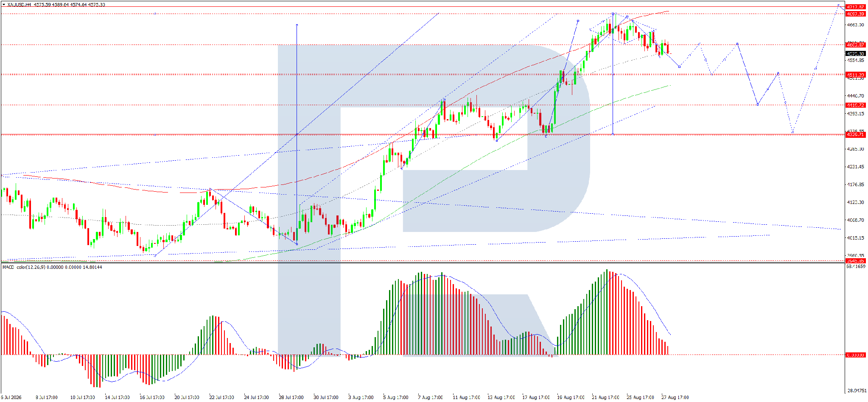Click the 5 Aug 17:00 date label
Image resolution: width=868 pixels, height=402 pixels.
point(396,398)
